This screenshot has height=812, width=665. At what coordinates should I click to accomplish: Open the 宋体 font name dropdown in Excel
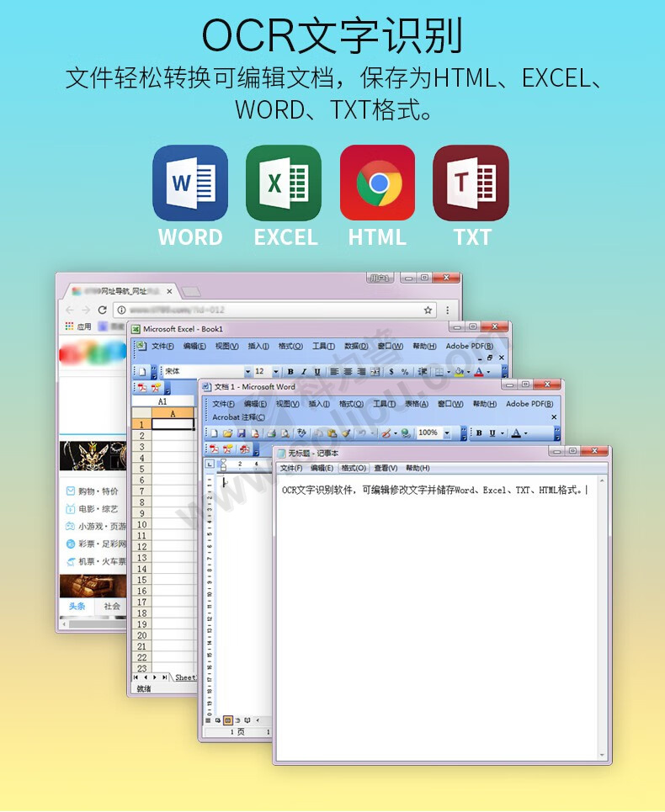247,371
